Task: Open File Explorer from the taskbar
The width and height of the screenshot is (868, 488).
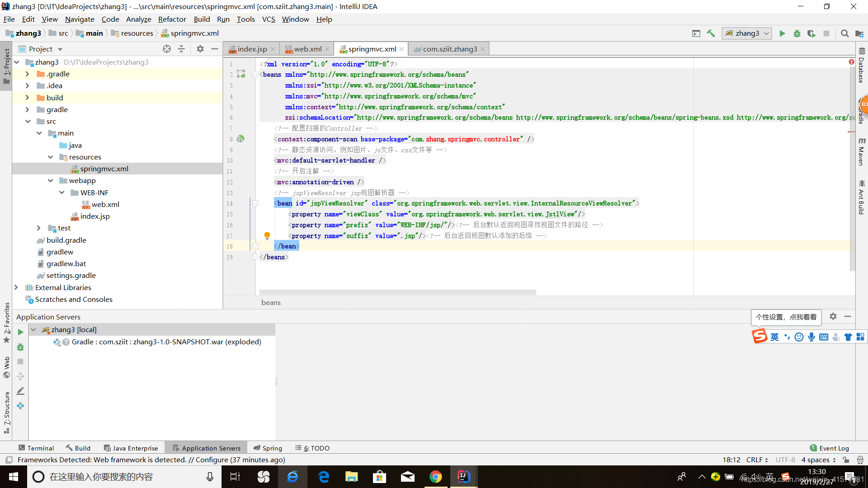Action: 351,477
